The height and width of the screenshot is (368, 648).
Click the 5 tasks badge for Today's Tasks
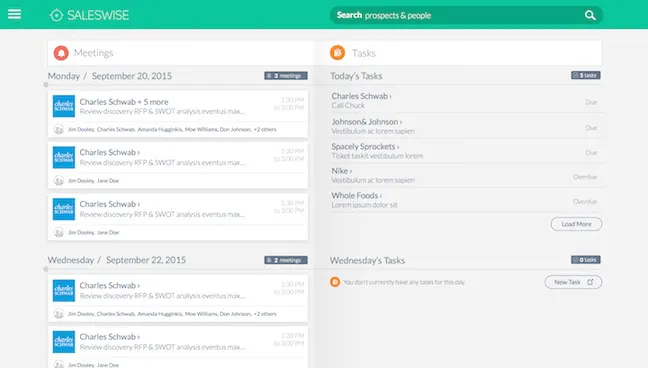coord(586,75)
